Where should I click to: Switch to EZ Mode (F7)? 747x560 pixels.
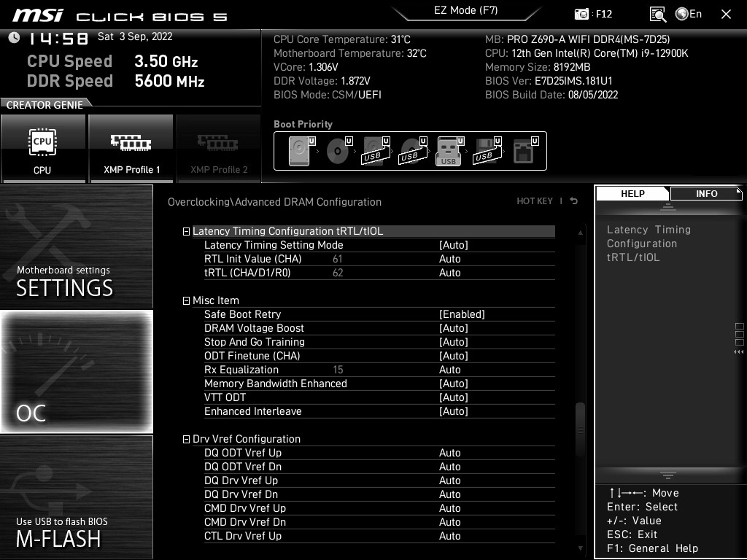[x=466, y=10]
